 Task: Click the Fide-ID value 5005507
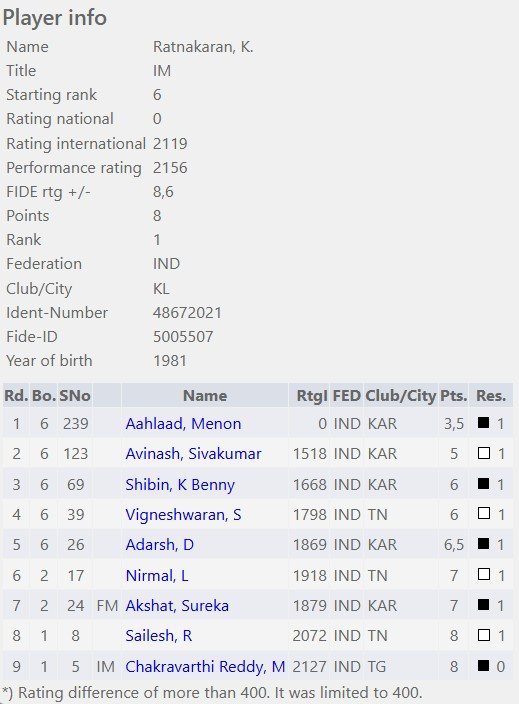click(183, 336)
